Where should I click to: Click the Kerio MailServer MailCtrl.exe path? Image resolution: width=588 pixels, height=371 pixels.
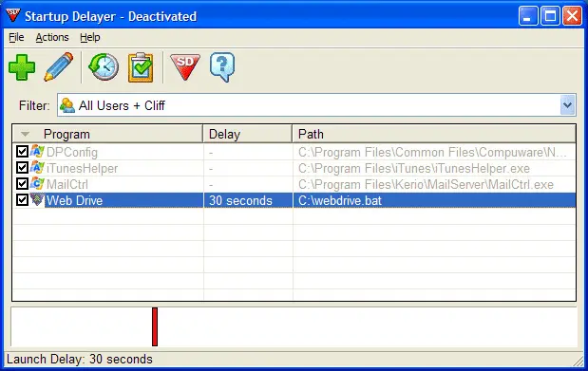point(426,184)
